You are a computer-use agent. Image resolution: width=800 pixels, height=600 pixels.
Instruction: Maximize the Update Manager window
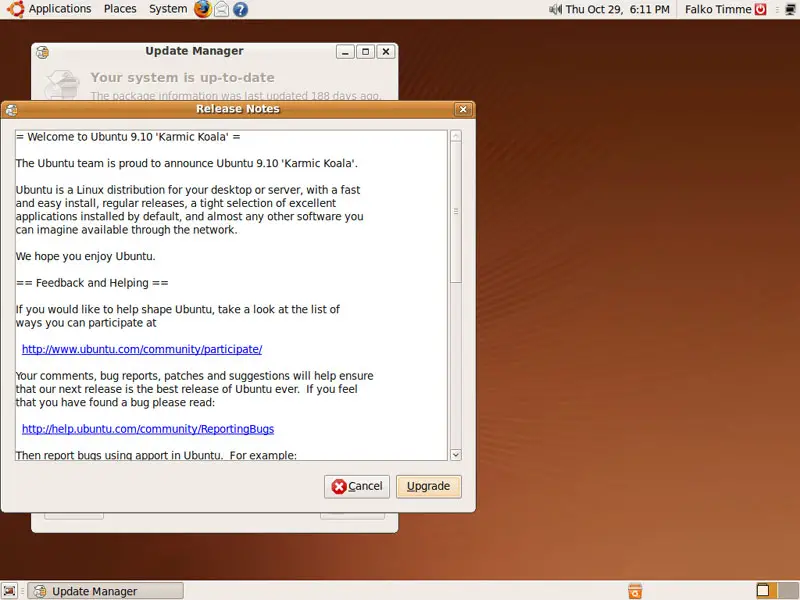pos(365,52)
